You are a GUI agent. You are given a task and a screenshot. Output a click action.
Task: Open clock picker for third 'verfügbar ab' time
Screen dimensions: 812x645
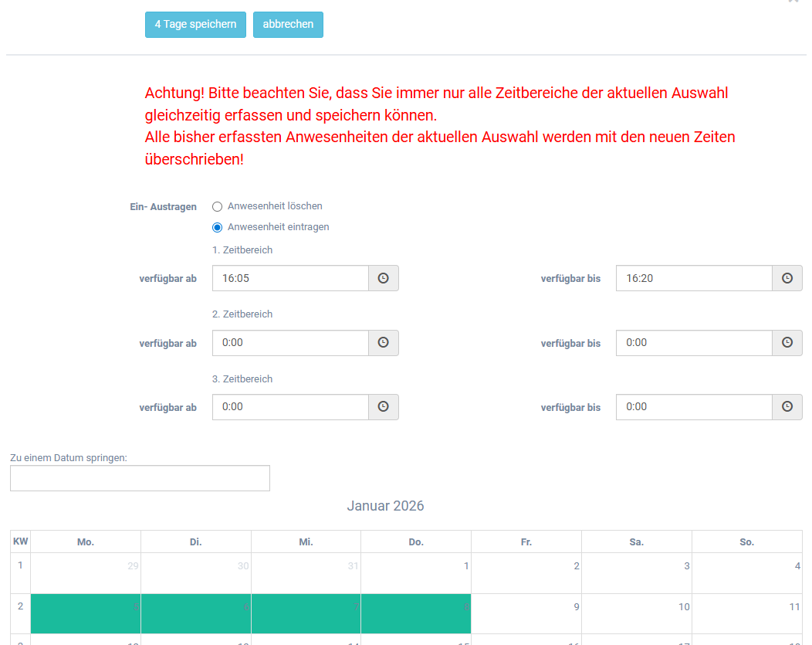tap(383, 407)
